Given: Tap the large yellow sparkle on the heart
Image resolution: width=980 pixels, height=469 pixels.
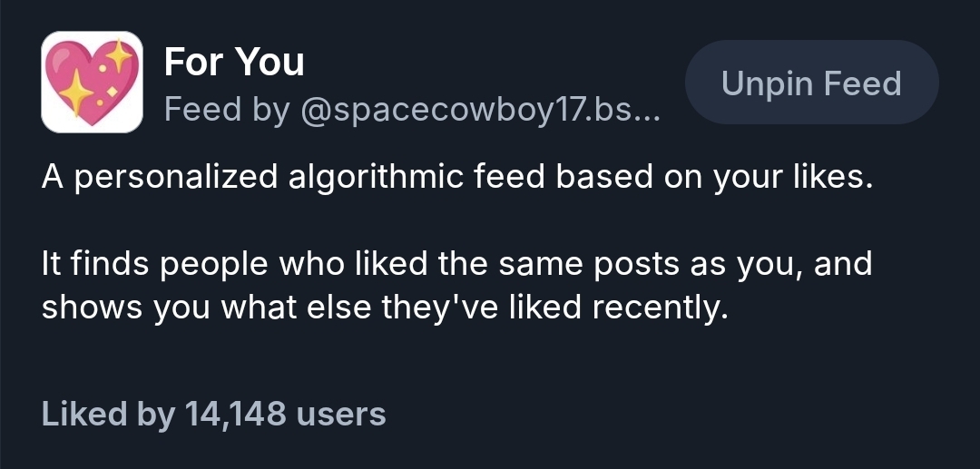Looking at the screenshot, I should [74, 94].
